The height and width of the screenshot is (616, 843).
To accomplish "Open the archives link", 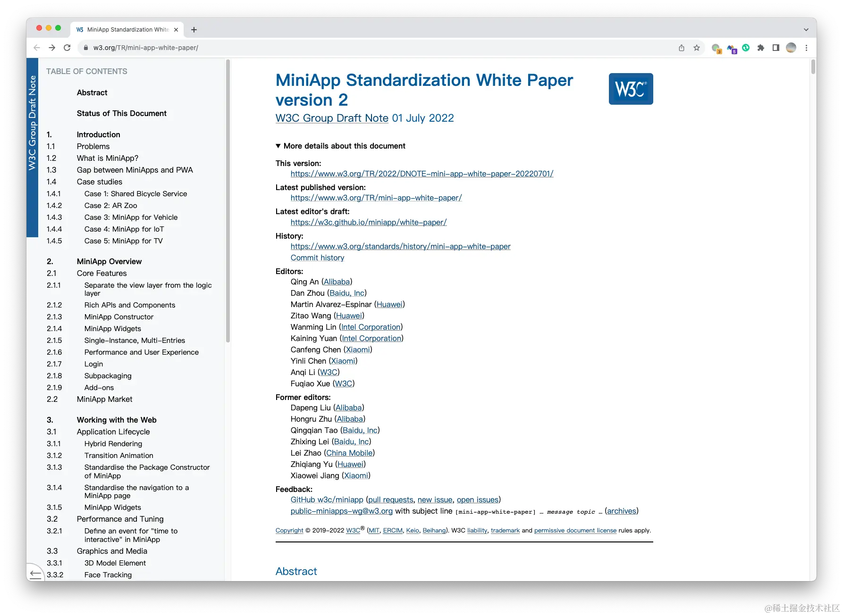I will (622, 511).
